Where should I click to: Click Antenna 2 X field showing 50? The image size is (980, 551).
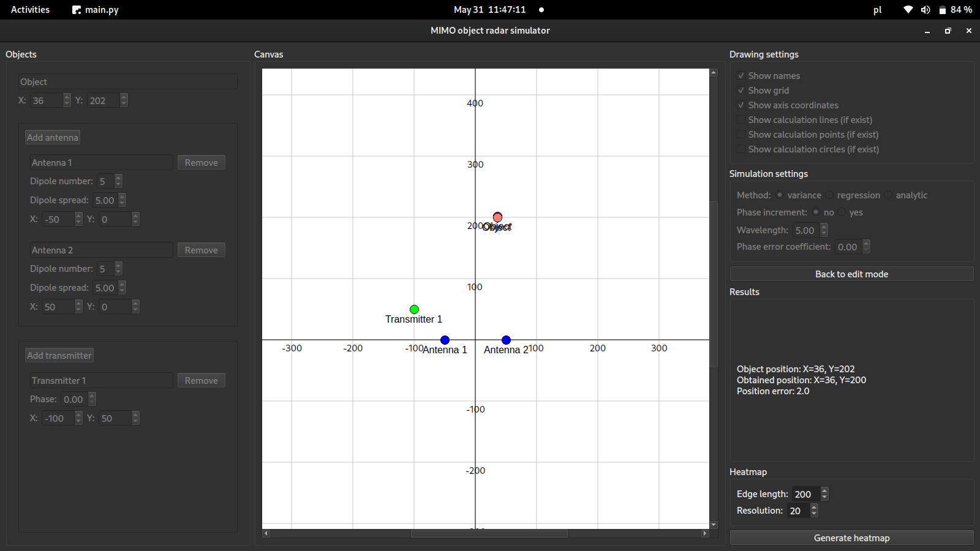(58, 306)
